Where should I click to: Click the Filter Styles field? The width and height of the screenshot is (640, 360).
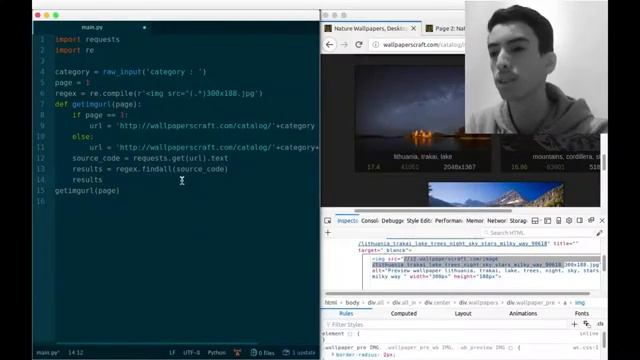coord(445,324)
